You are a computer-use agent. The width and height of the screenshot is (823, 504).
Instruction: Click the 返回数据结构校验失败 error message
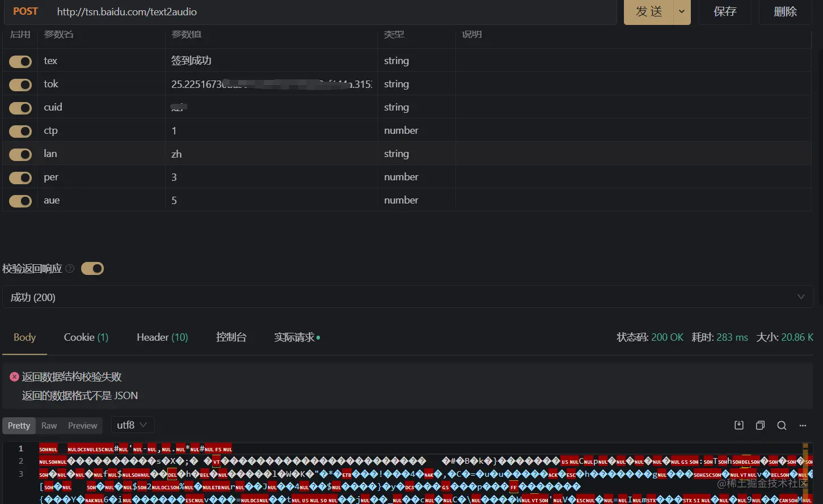[x=71, y=377]
